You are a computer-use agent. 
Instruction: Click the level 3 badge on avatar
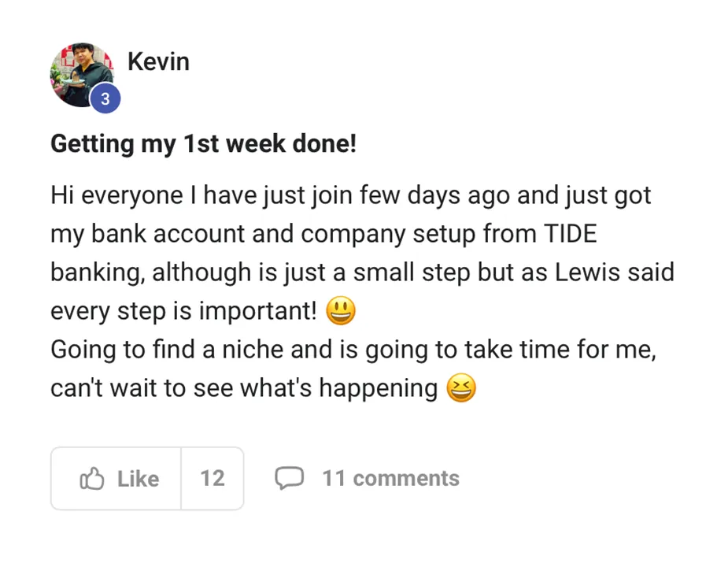[105, 100]
